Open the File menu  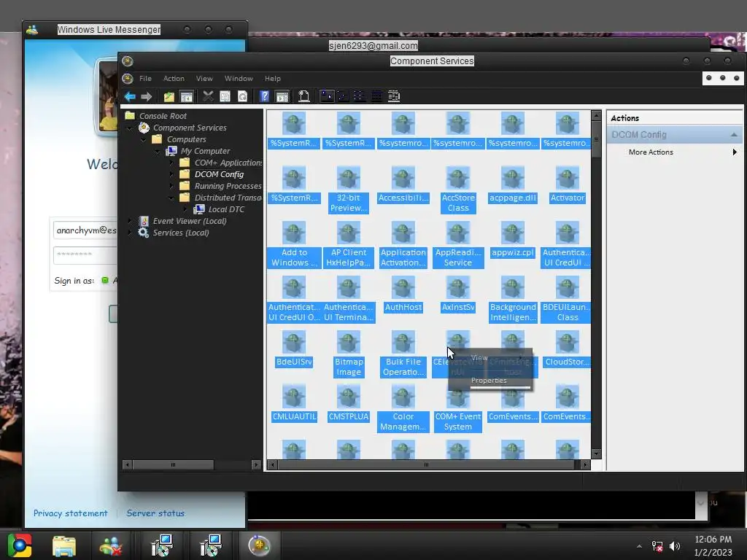(145, 79)
